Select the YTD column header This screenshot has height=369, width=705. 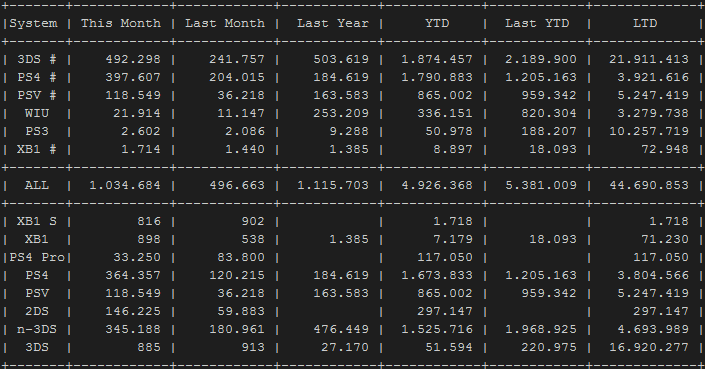(x=437, y=23)
